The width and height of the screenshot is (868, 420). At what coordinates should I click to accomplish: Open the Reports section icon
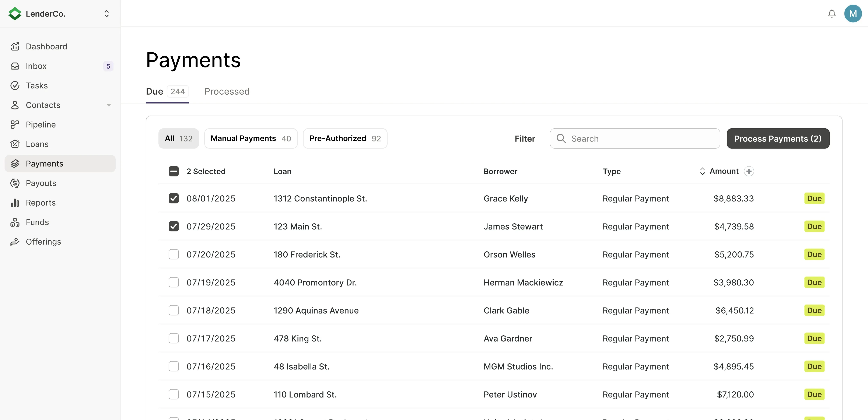(x=15, y=203)
